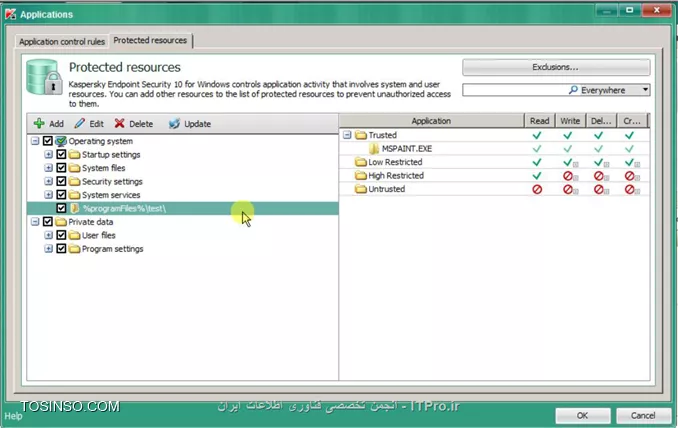This screenshot has width=678, height=428.
Task: Uncheck the Operating system checkbox
Action: click(x=48, y=141)
